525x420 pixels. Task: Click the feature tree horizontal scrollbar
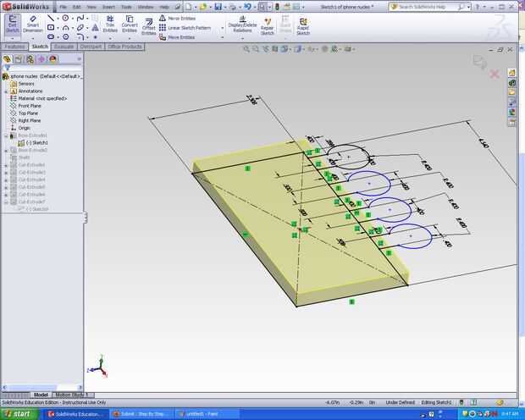[41, 388]
